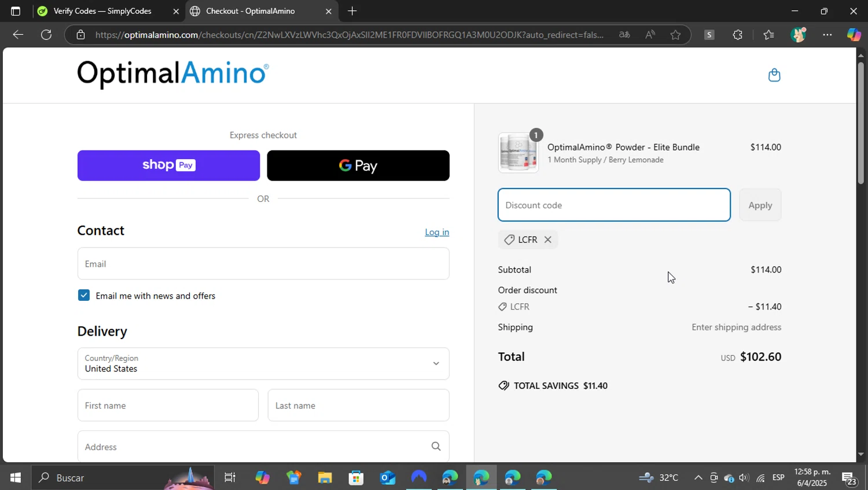868x490 pixels.
Task: Go back with browser back arrow
Action: click(17, 35)
